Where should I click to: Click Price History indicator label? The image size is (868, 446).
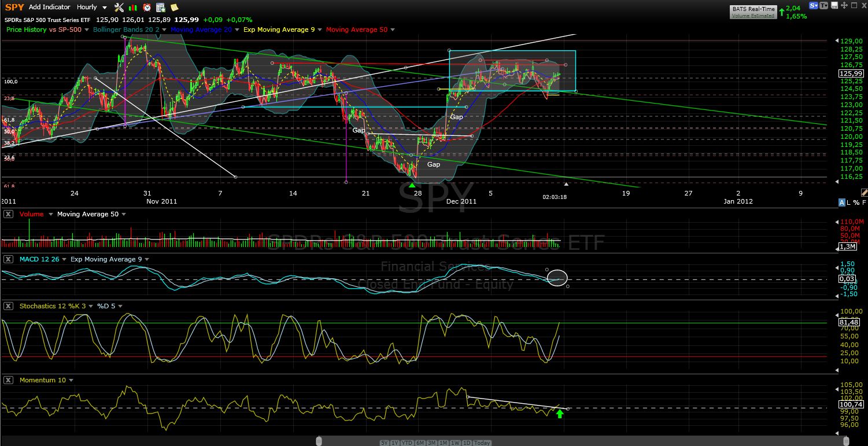(x=27, y=30)
